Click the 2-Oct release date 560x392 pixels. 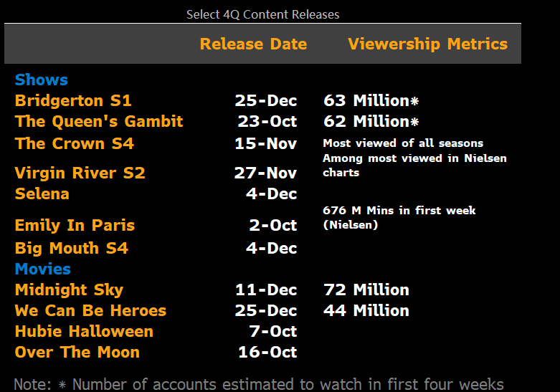point(273,225)
